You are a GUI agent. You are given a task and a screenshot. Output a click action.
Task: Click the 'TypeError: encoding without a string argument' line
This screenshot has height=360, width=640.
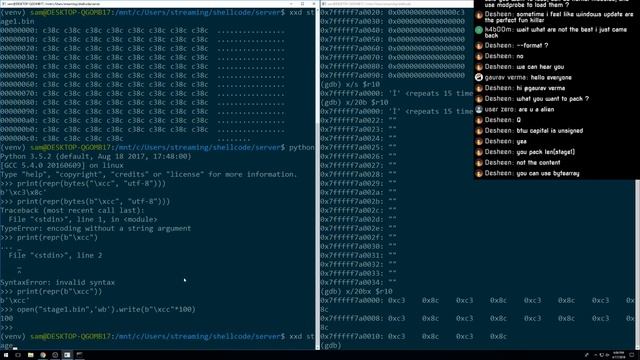(96, 228)
